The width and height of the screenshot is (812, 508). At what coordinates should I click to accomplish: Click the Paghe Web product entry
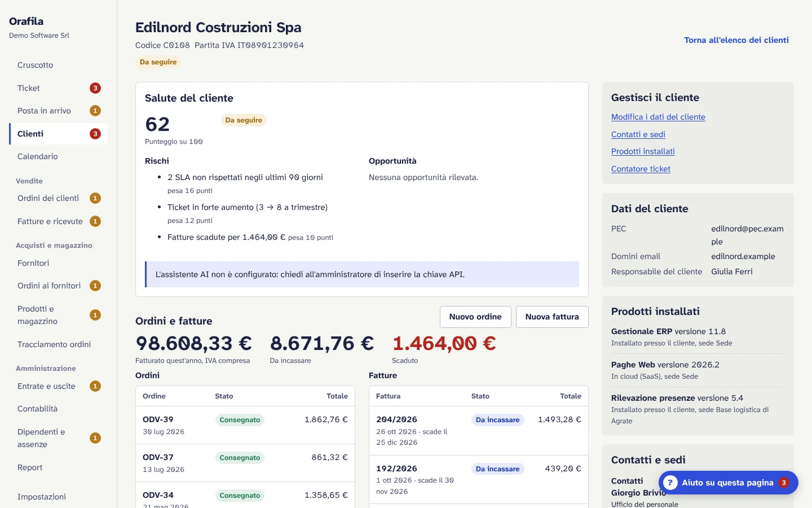point(698,370)
